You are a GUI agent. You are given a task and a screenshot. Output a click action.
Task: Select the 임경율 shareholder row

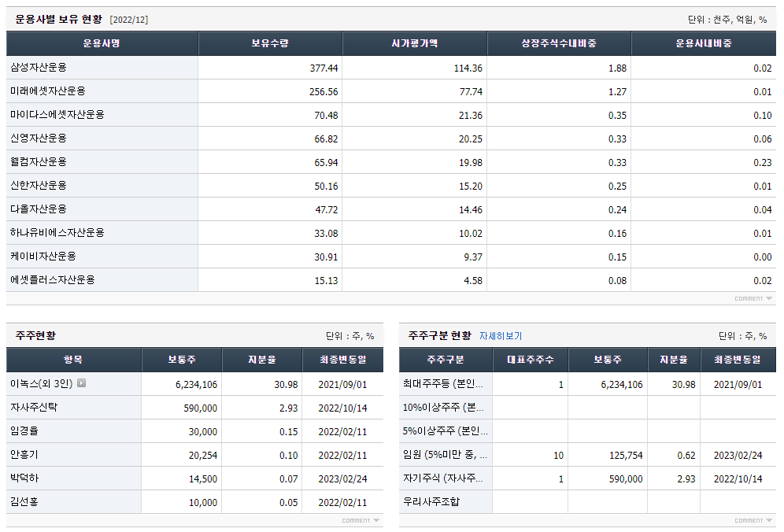click(195, 431)
